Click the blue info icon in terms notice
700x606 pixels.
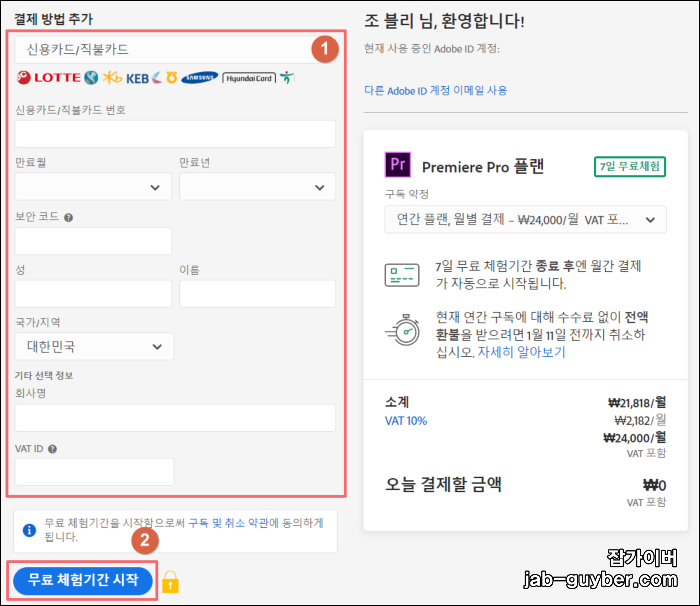click(30, 530)
